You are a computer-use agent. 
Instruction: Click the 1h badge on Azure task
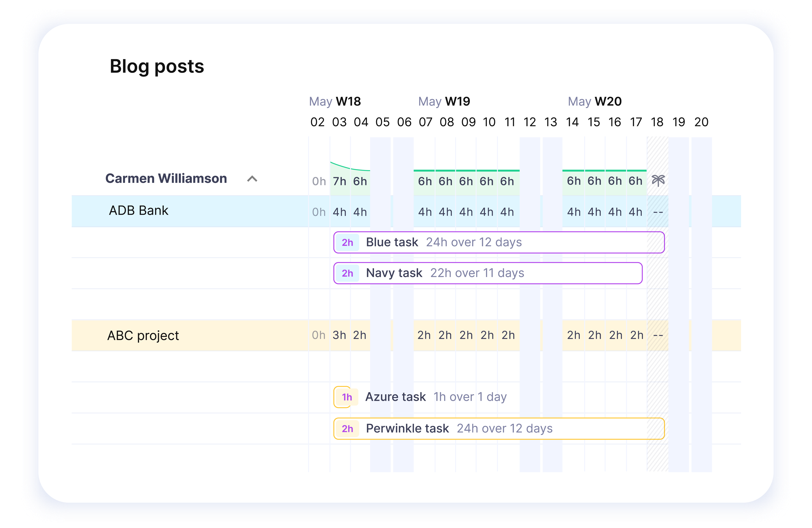347,397
